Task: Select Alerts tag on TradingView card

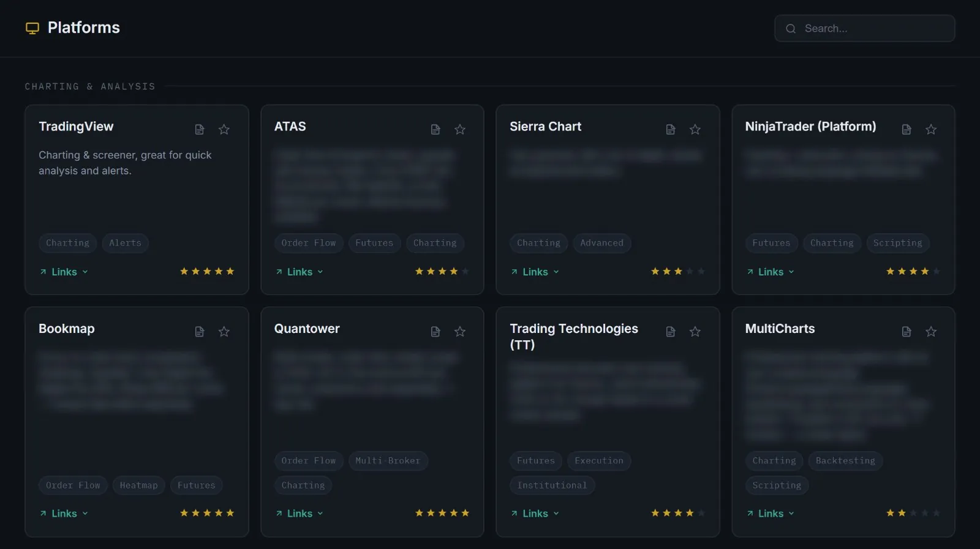Action: pyautogui.click(x=125, y=243)
